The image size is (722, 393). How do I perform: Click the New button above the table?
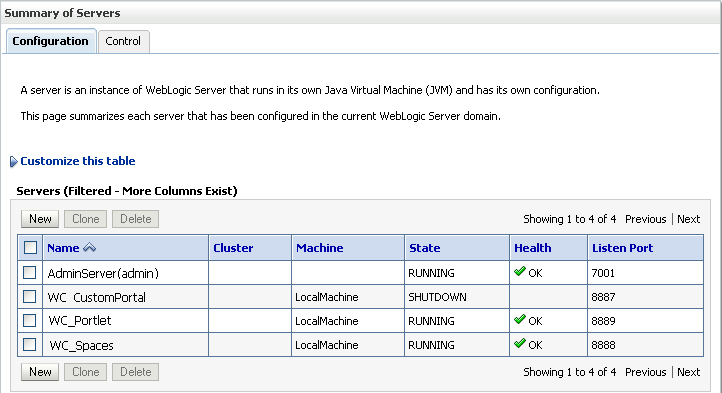40,219
